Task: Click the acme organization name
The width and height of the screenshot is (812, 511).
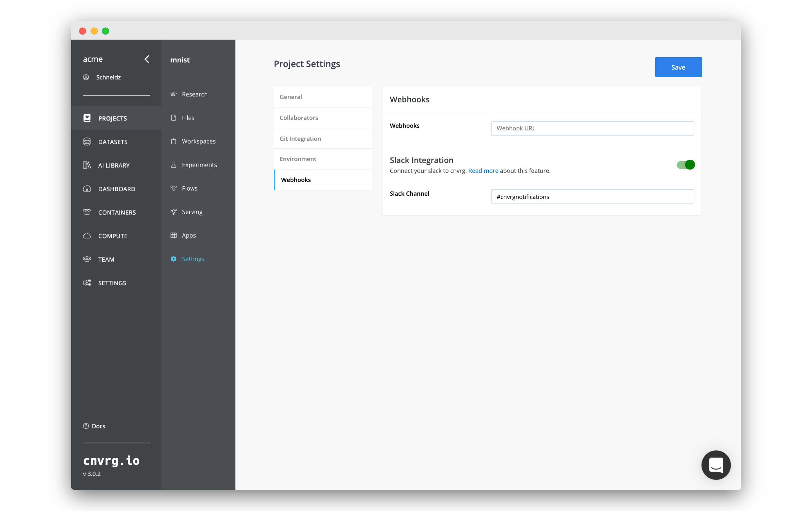Action: (x=93, y=59)
